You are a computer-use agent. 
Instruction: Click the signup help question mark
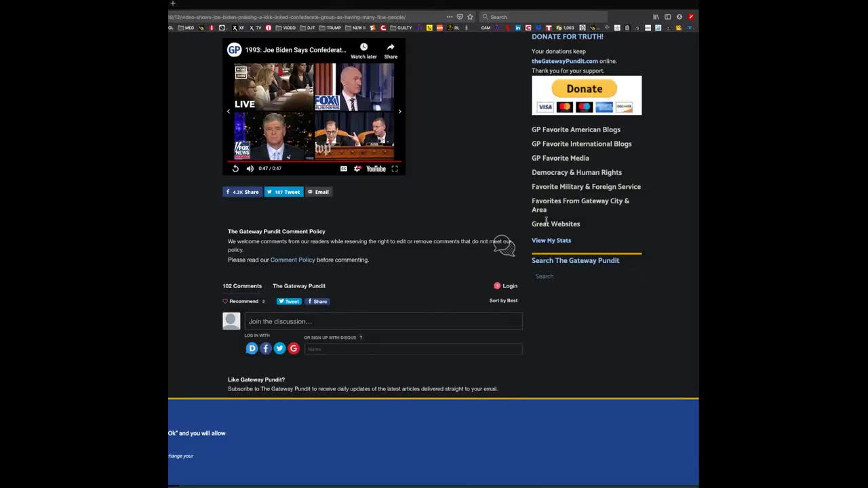click(x=361, y=338)
